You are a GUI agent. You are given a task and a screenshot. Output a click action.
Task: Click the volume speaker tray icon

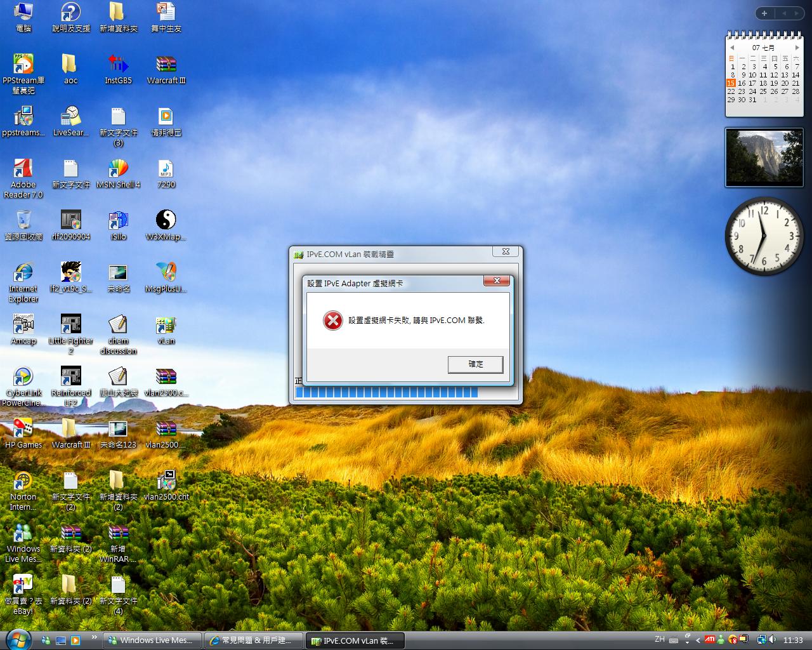[x=771, y=640]
